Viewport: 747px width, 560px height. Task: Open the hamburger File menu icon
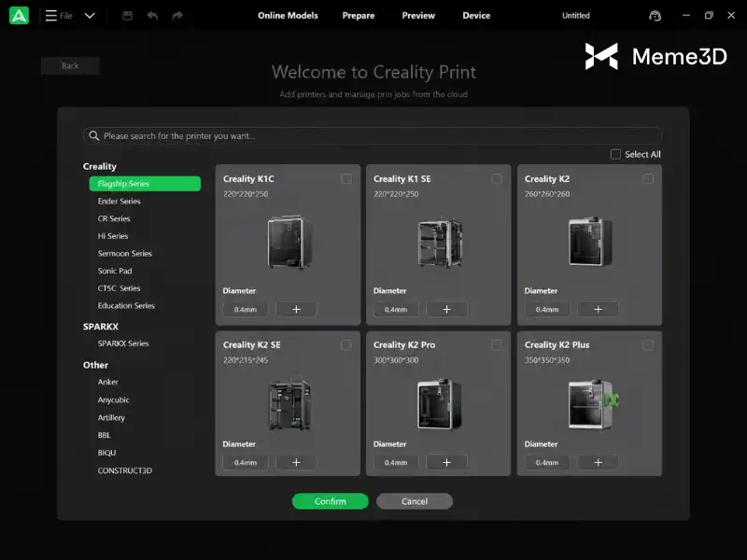[x=51, y=16]
